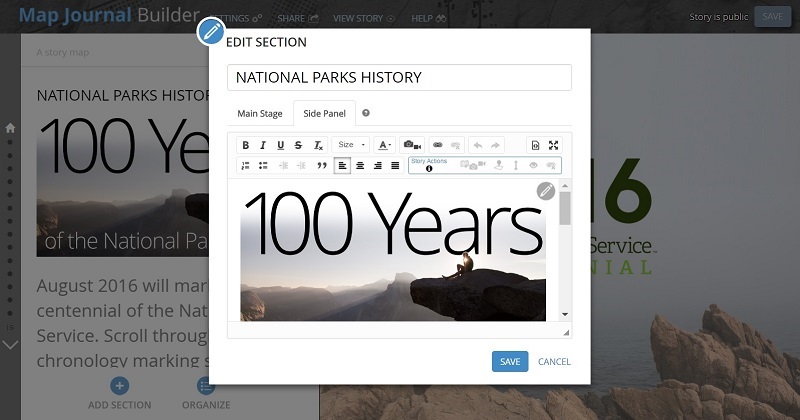Click the ORGANIZE button
The image size is (800, 420).
coord(206,394)
